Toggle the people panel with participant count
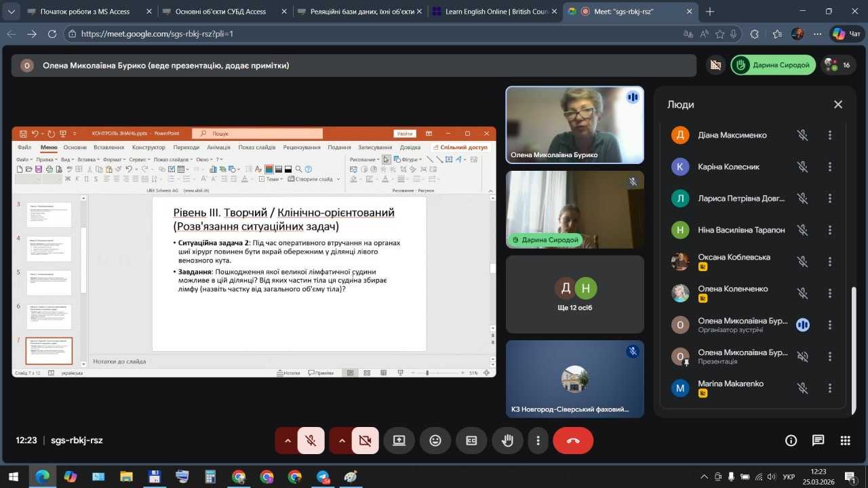Viewport: 868px width, 488px height. coord(838,65)
